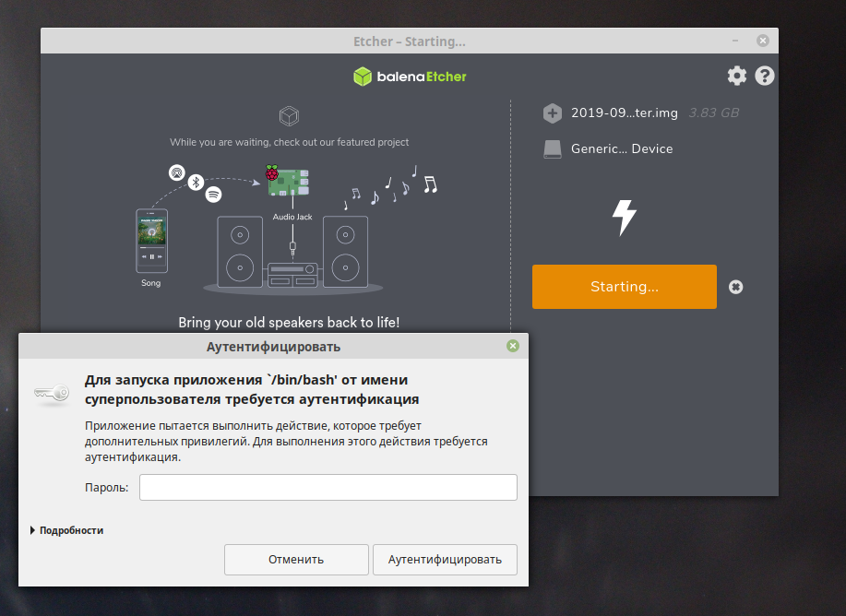Click the Отменить cancel button

coord(296,560)
